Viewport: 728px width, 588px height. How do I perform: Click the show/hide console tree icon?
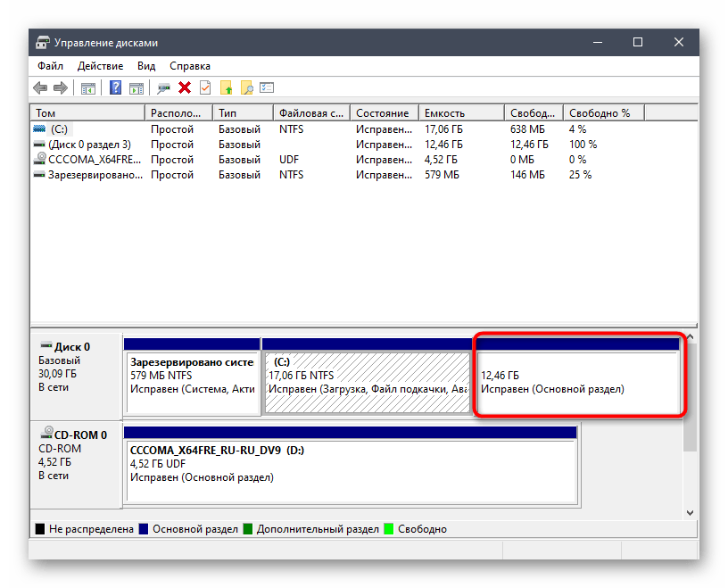coord(88,87)
